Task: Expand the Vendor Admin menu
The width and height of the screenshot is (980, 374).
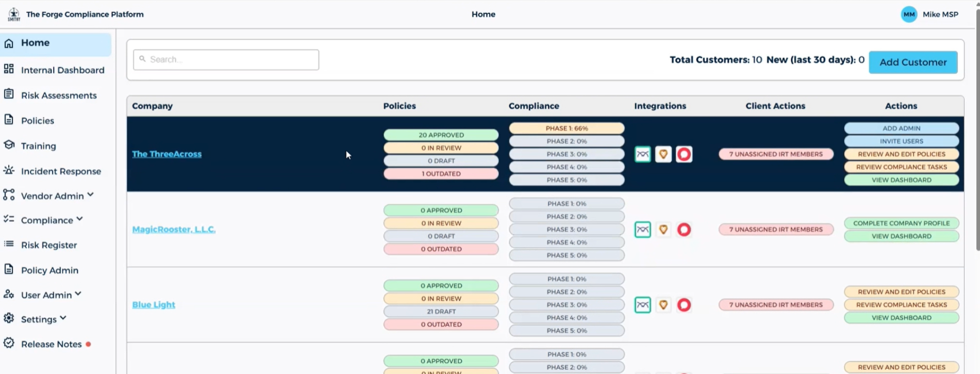Action: 90,195
